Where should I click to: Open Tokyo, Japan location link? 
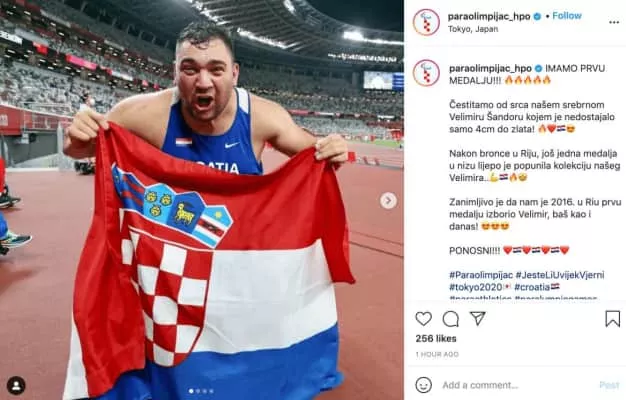[x=473, y=29]
